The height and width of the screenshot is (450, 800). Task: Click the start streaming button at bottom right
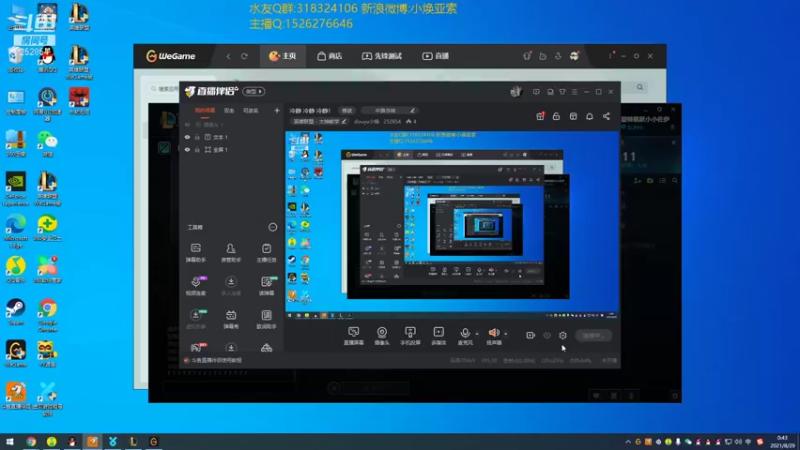tap(593, 336)
